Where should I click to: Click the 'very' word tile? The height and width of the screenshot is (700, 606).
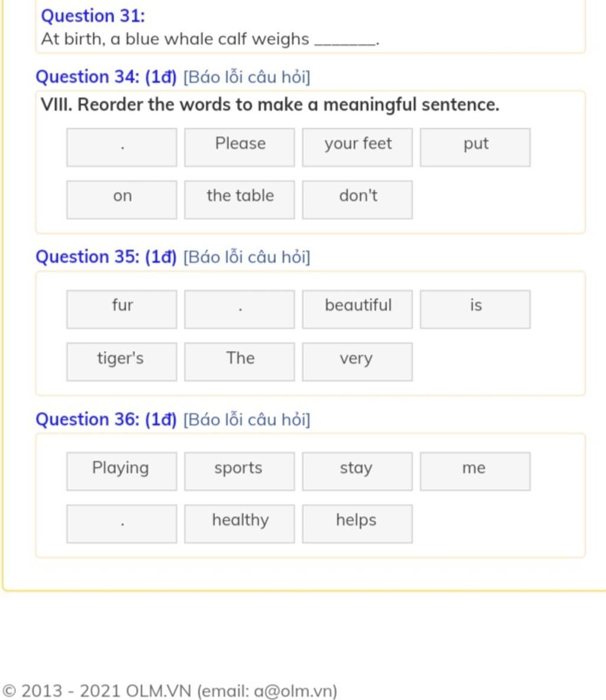[x=357, y=362]
